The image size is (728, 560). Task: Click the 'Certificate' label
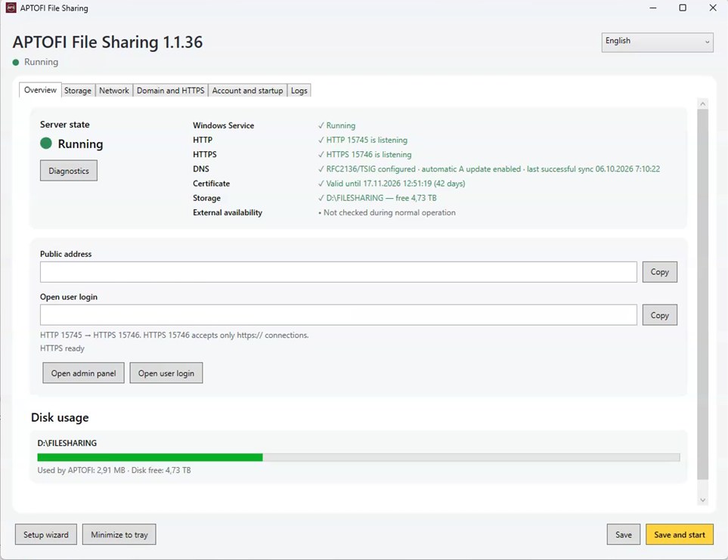coord(211,183)
